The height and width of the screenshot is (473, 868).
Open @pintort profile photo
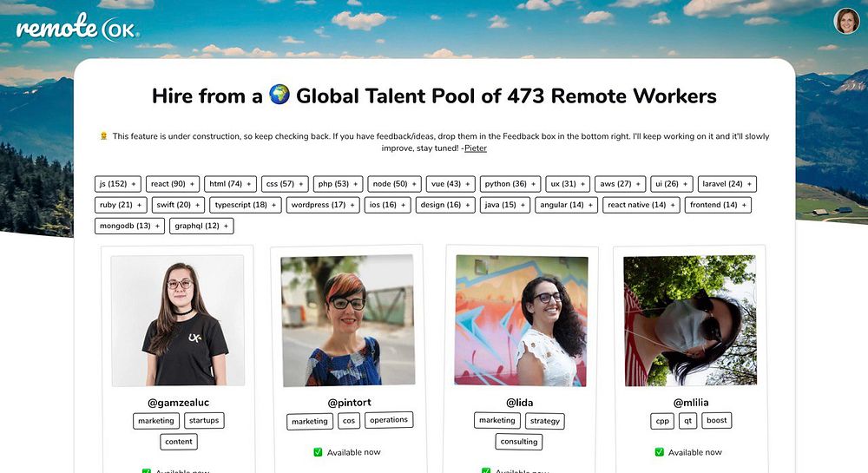pos(348,320)
